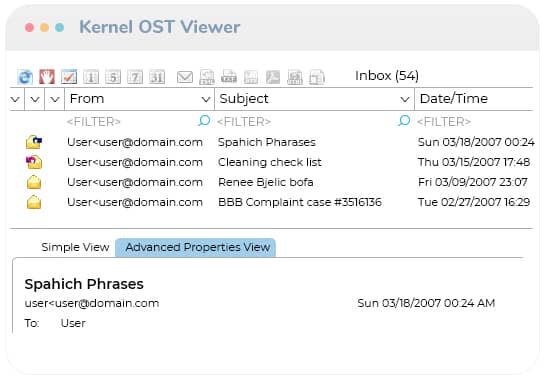Click the orange window minimize dot
Viewport: 545px width, 380px height.
point(44,27)
